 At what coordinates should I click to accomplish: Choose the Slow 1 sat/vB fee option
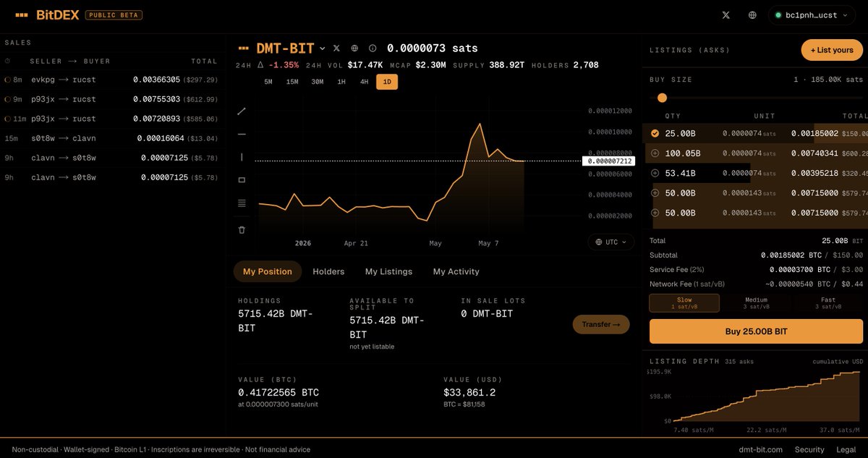[x=684, y=303]
